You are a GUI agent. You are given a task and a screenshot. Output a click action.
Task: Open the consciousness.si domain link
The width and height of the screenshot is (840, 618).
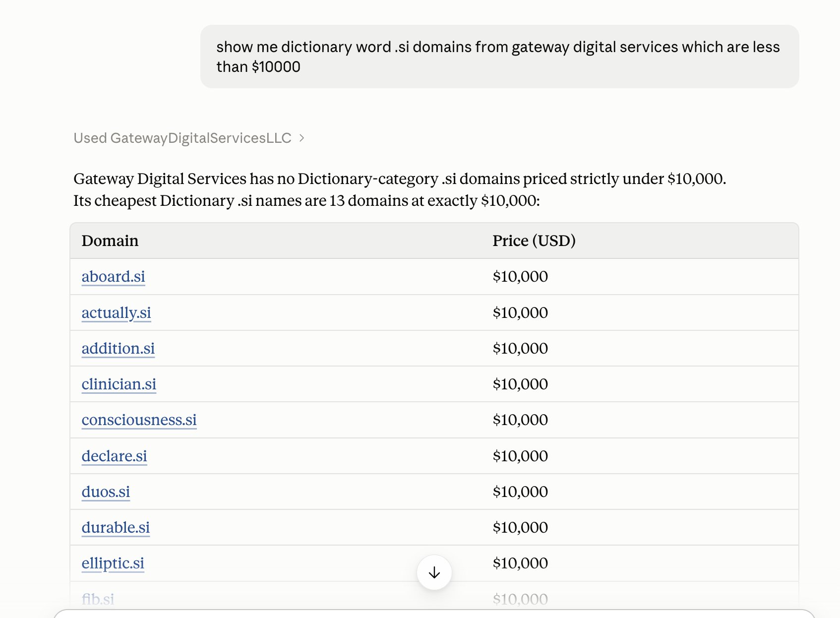click(139, 420)
